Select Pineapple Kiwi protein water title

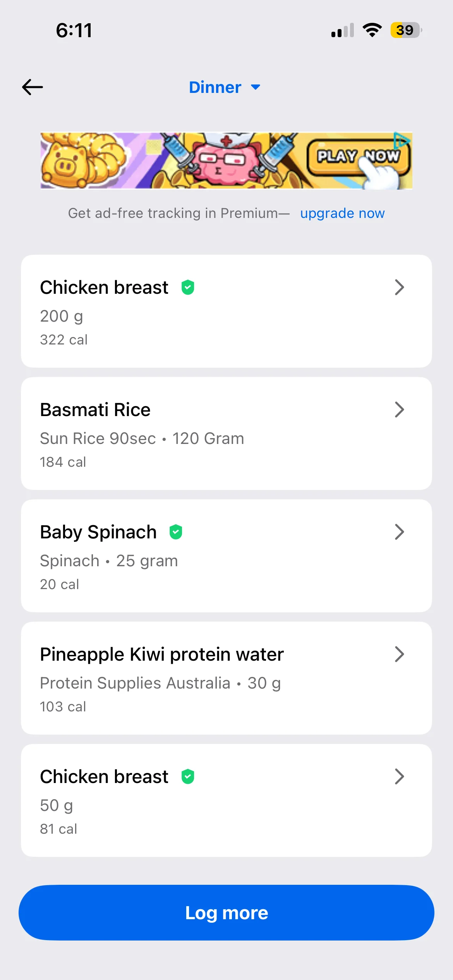162,654
